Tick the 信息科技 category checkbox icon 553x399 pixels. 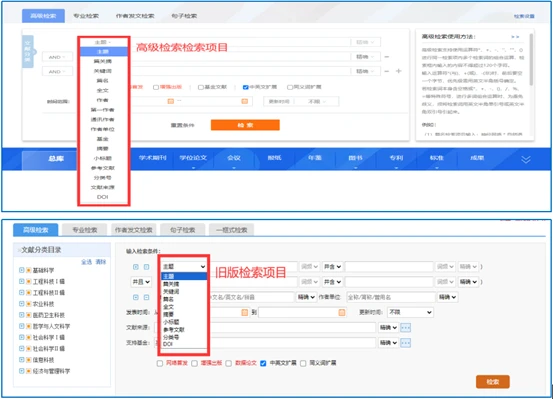coord(29,360)
